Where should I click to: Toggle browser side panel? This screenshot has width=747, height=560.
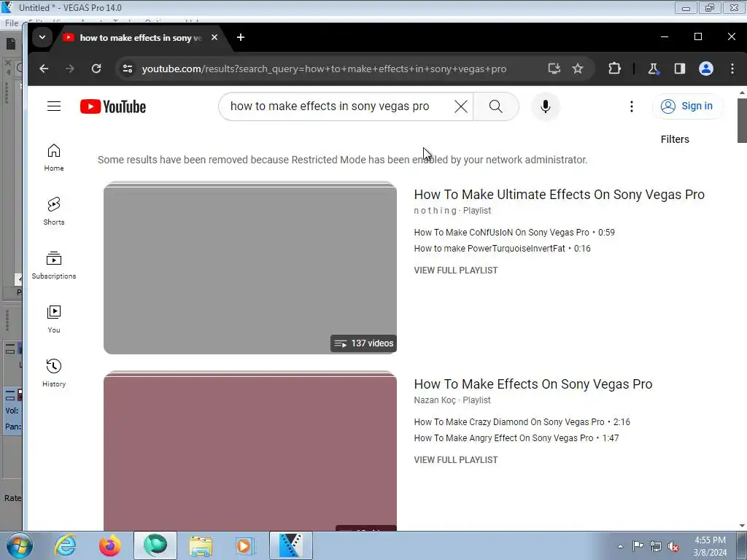pos(680,69)
